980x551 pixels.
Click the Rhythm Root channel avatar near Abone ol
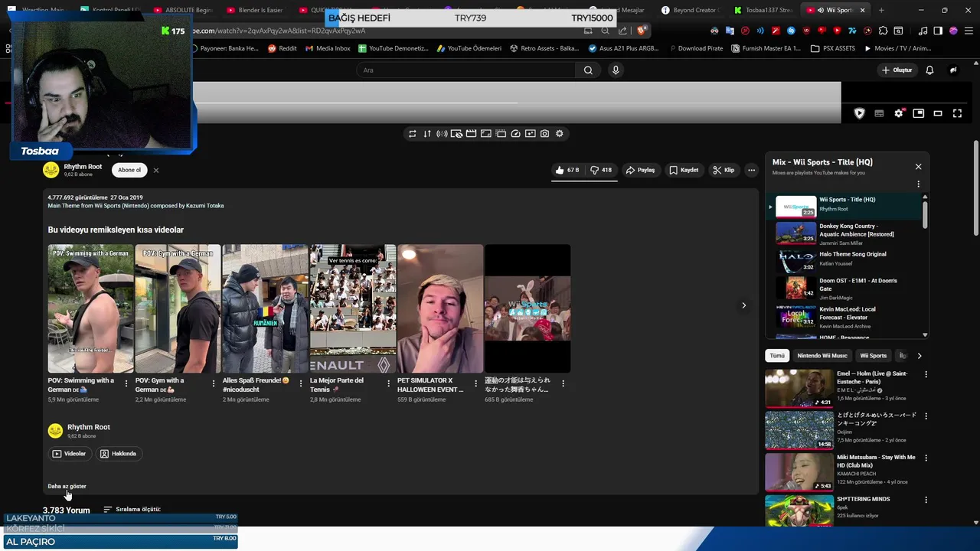51,170
